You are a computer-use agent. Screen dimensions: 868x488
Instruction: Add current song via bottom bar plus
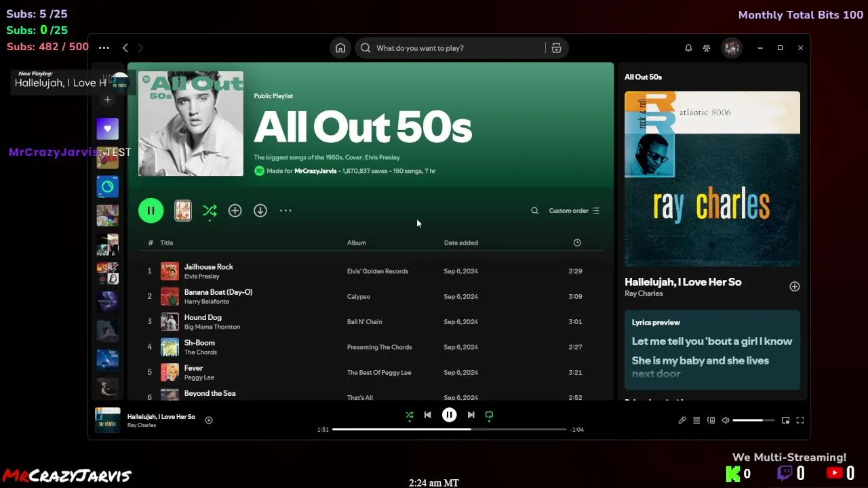209,420
